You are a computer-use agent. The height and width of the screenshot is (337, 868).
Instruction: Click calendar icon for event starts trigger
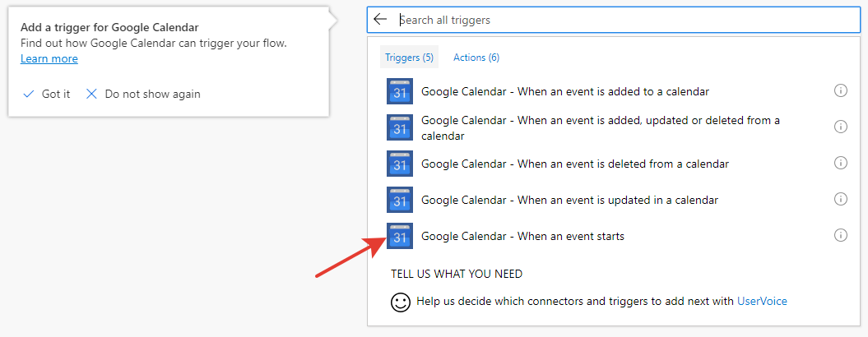399,236
